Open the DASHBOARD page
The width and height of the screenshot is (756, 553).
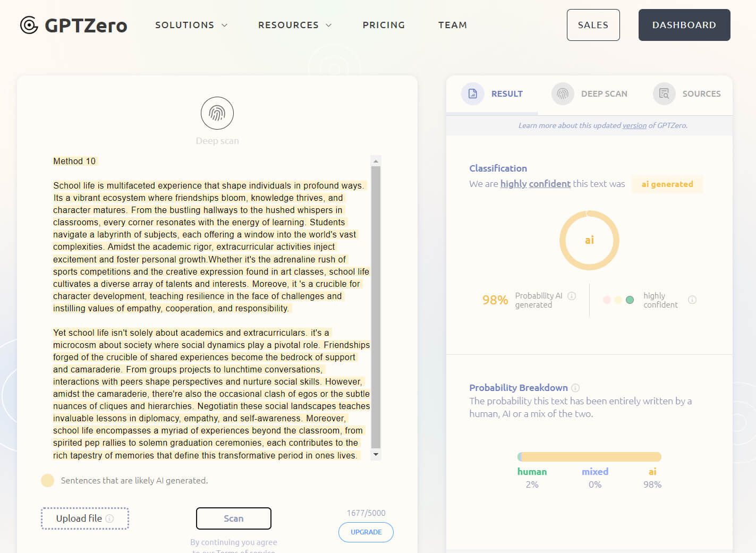[684, 25]
